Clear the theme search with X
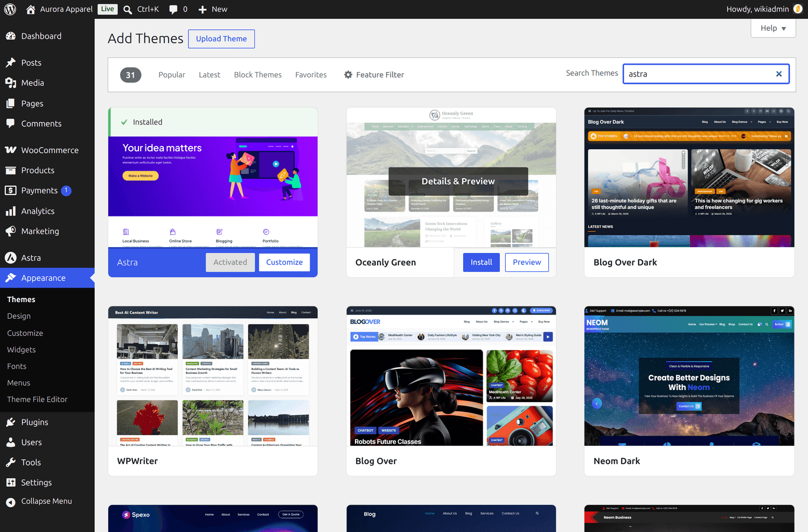Viewport: 808px width, 532px height. (779, 74)
